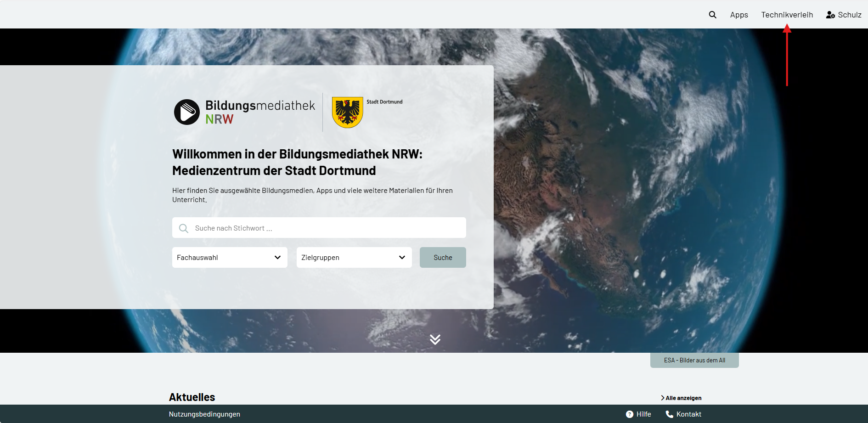Open the Schulz user account menu
The width and height of the screenshot is (868, 423).
844,15
